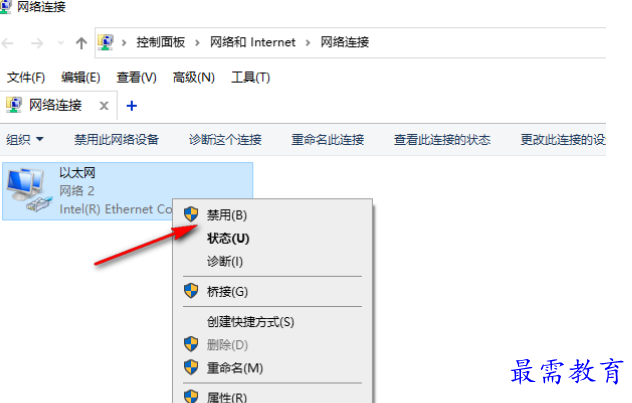This screenshot has width=632, height=403.
Task: Open the 工具(T) menu
Action: coord(250,77)
